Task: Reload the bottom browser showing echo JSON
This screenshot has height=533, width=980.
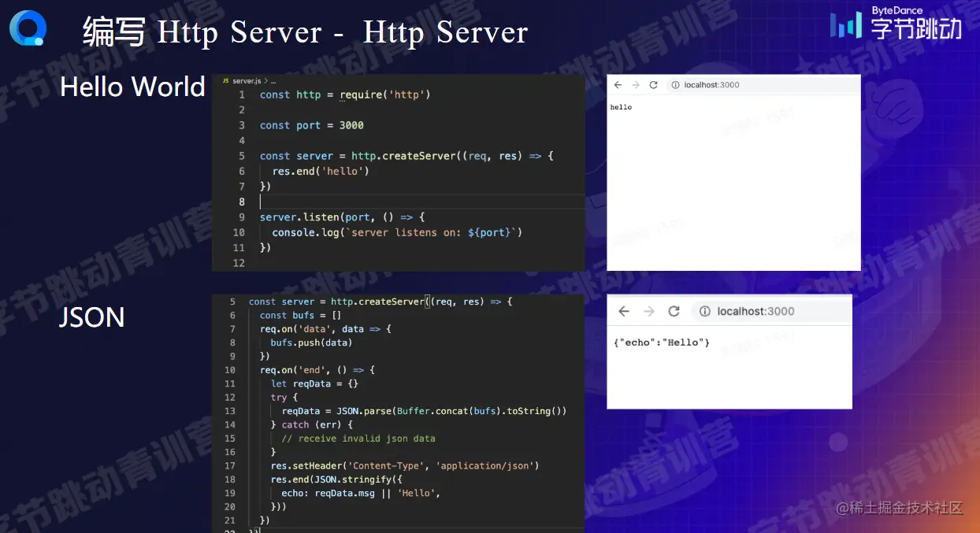Action: pos(674,311)
